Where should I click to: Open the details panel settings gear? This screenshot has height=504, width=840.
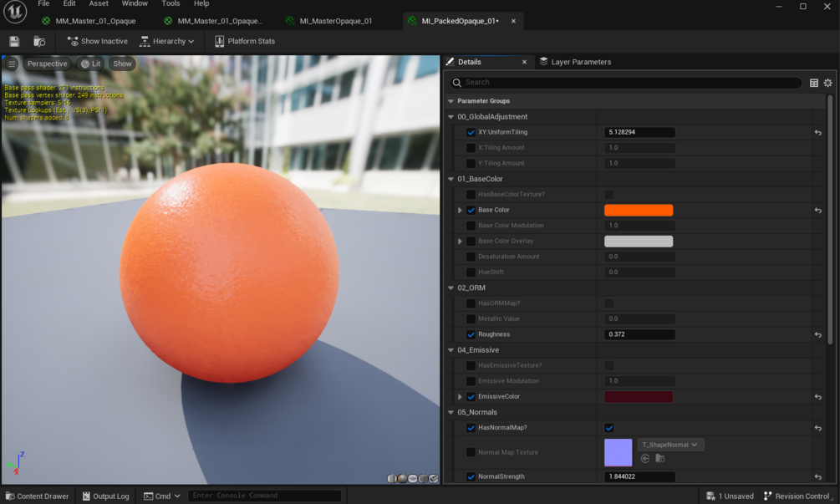click(x=827, y=83)
